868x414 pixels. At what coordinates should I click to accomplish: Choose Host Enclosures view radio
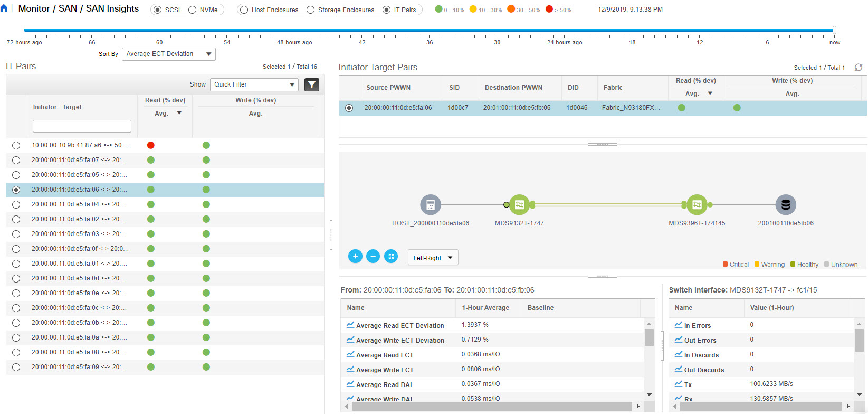coord(244,10)
